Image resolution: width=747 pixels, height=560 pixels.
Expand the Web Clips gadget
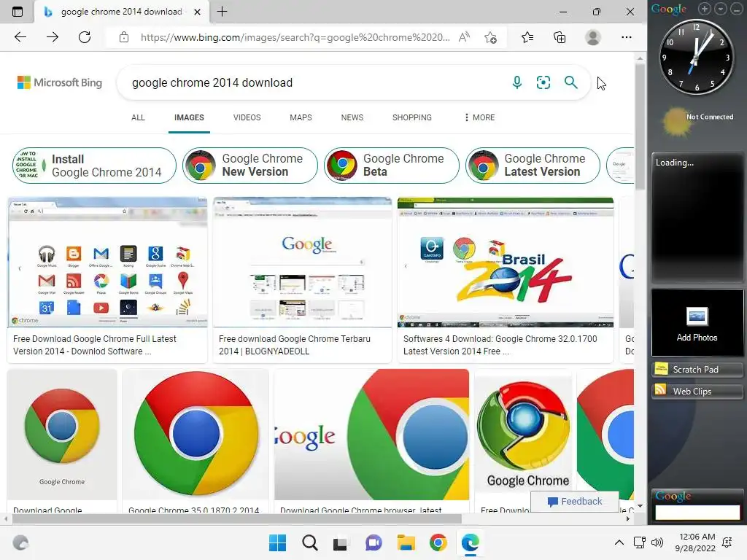pos(697,391)
